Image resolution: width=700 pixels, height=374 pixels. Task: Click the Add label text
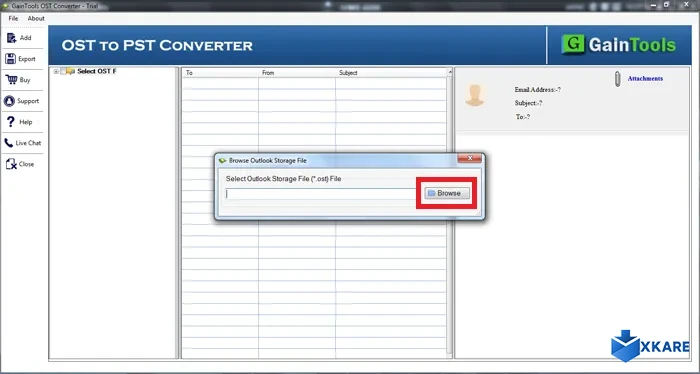point(25,38)
